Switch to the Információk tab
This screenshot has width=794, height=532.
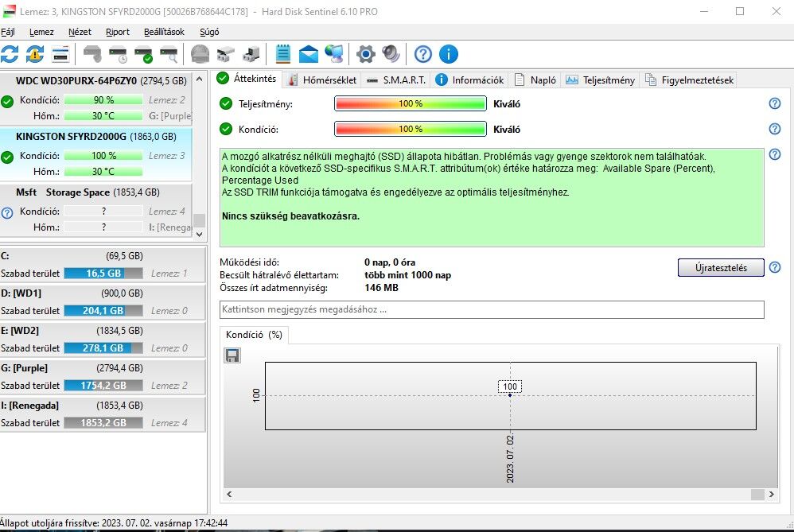point(469,80)
